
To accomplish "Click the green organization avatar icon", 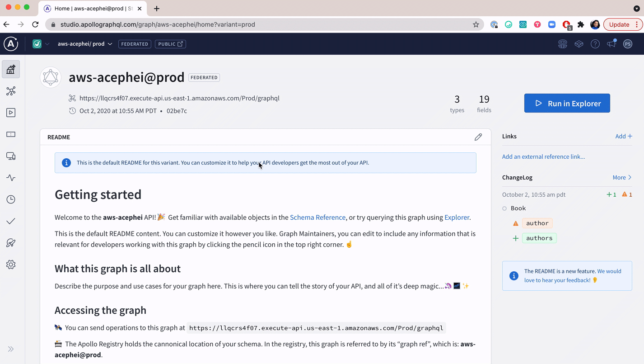I will pos(37,44).
